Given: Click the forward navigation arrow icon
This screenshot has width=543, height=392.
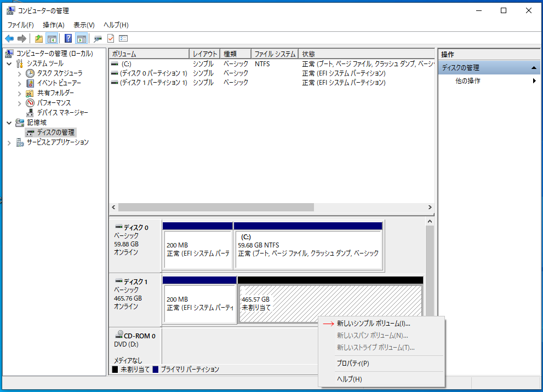Looking at the screenshot, I should (21, 38).
